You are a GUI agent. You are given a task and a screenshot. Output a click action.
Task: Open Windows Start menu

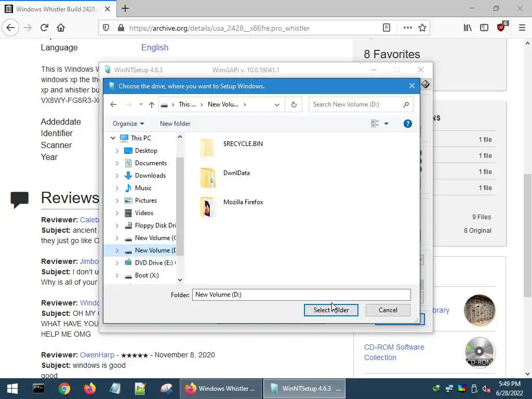coord(12,389)
